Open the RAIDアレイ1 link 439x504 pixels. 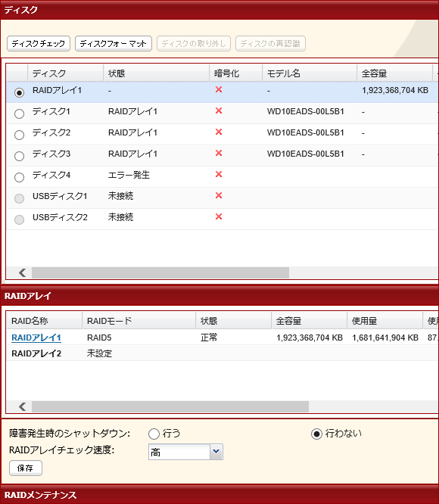36,338
